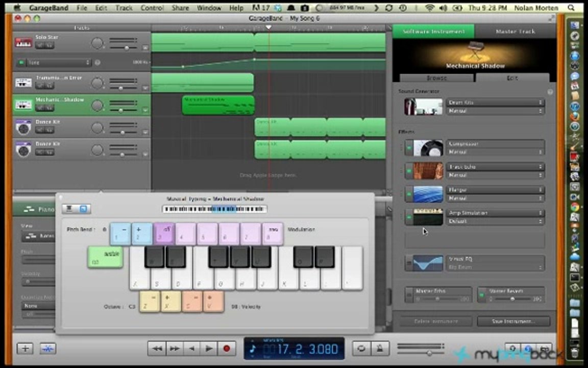588x368 pixels.
Task: Click the octave down Z key
Action: 149,302
